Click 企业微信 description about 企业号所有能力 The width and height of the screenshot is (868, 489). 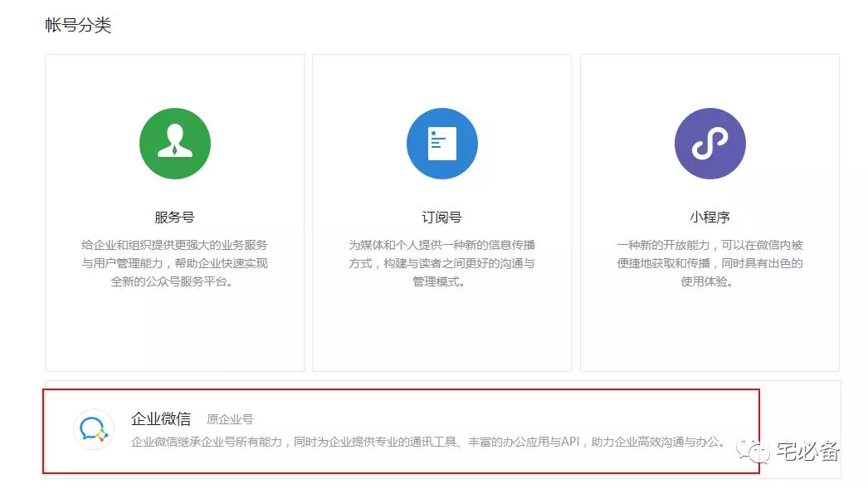428,442
